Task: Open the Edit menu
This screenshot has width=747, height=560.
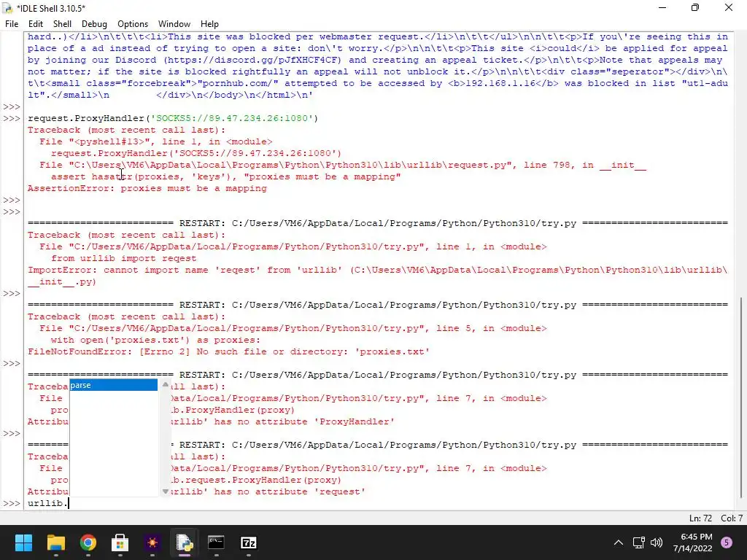Action: tap(35, 24)
